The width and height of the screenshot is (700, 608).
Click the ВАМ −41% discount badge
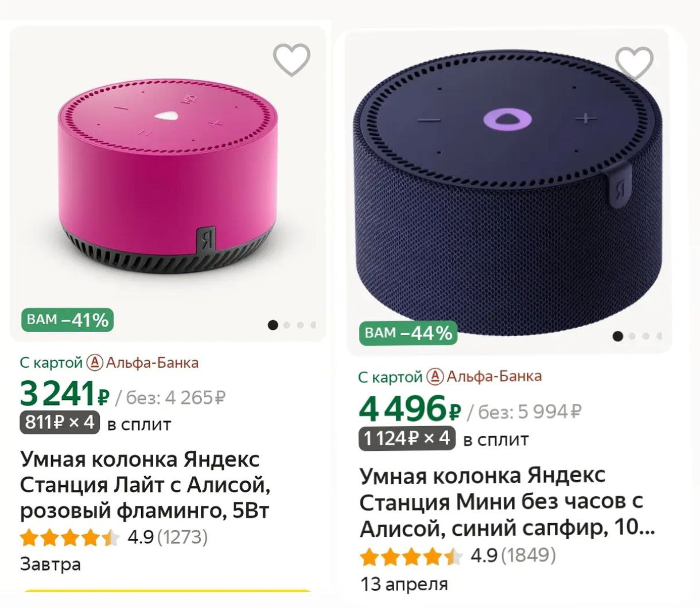pyautogui.click(x=68, y=320)
